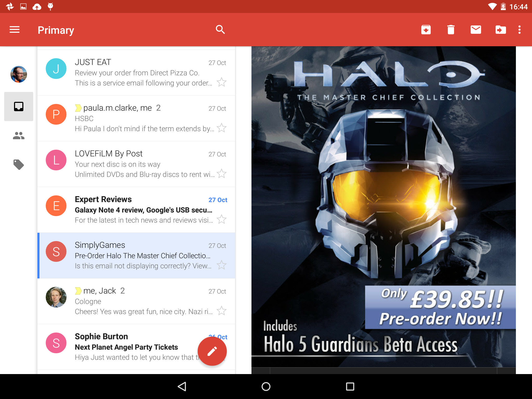Tap the importance marker on me, Jack email

click(x=78, y=291)
